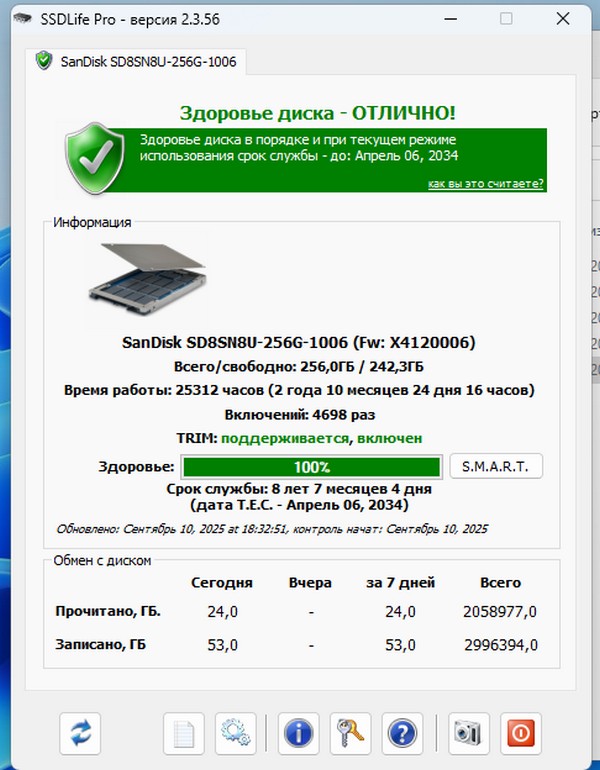Click the license keys icon

pos(351,734)
